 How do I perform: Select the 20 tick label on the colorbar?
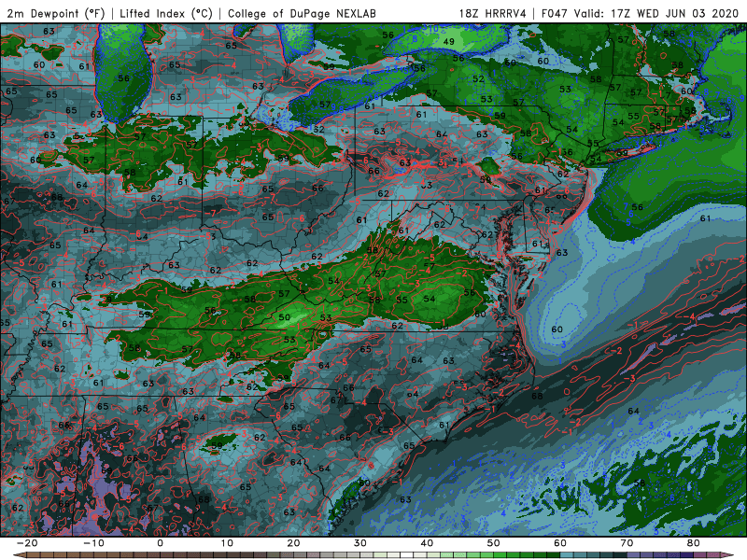click(x=293, y=543)
